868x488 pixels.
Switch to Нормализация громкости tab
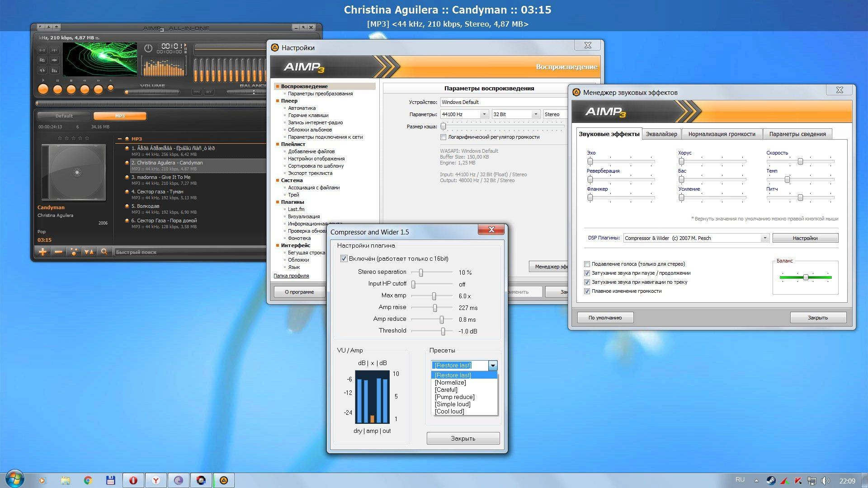722,134
